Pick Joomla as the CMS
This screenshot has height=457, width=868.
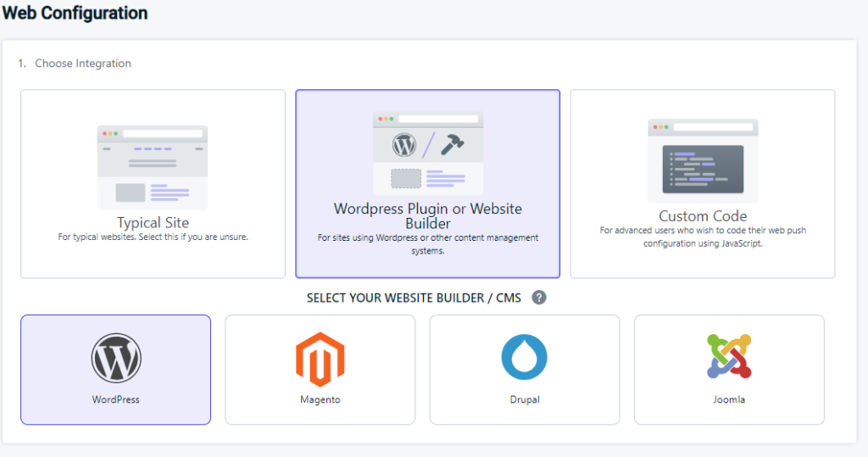pos(729,370)
